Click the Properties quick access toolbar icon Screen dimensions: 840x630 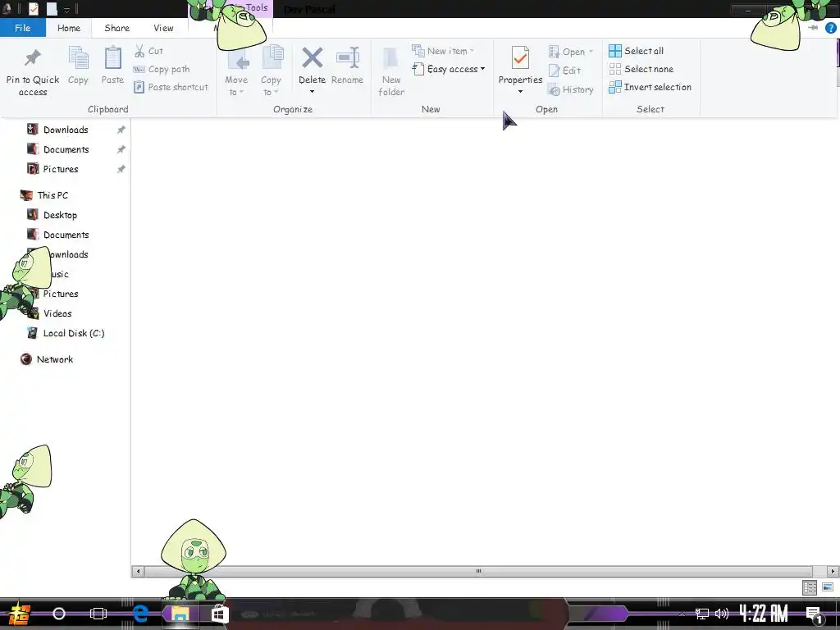33,8
